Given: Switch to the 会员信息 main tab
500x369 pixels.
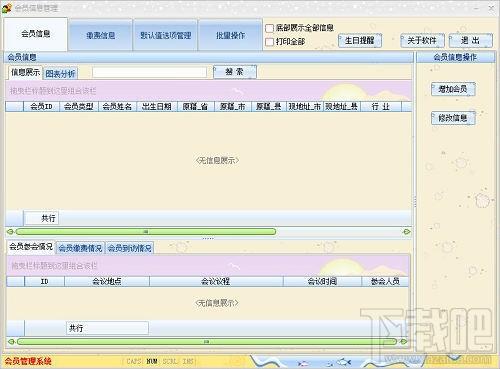Looking at the screenshot, I should [36, 34].
